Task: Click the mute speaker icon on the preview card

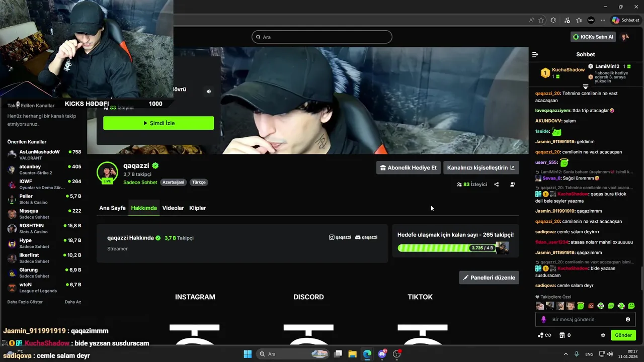Action: [209, 92]
